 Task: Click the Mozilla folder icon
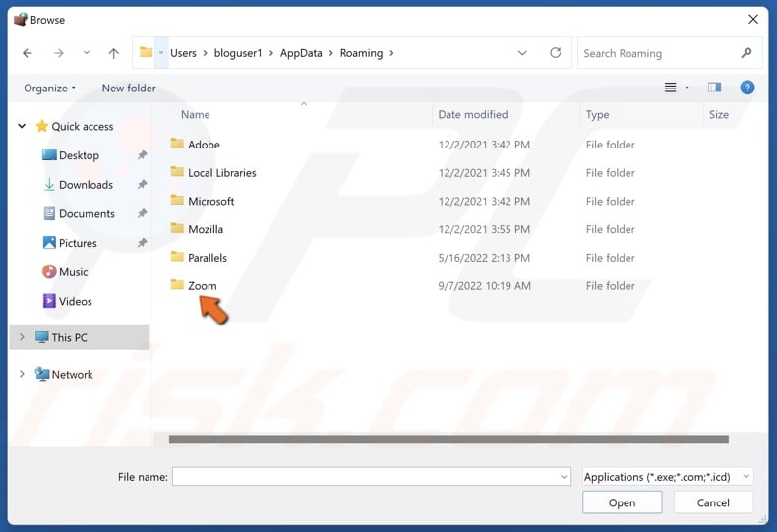177,228
